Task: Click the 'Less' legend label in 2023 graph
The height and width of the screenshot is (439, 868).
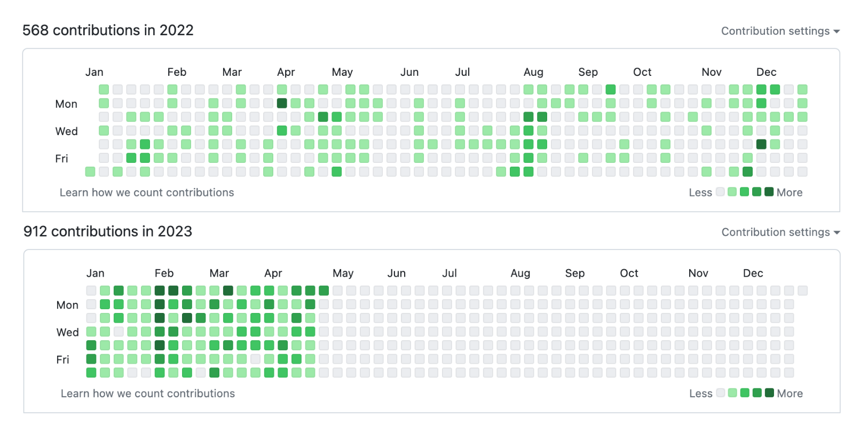Action: pyautogui.click(x=701, y=394)
